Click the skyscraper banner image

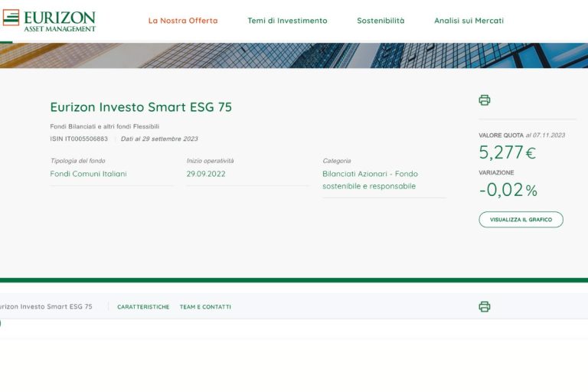point(294,55)
